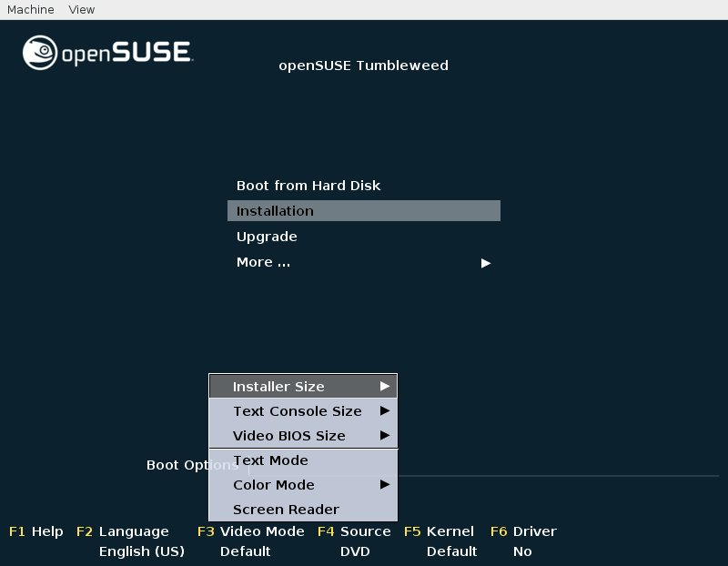
Task: Click the Default value under Video Mode
Action: (245, 551)
